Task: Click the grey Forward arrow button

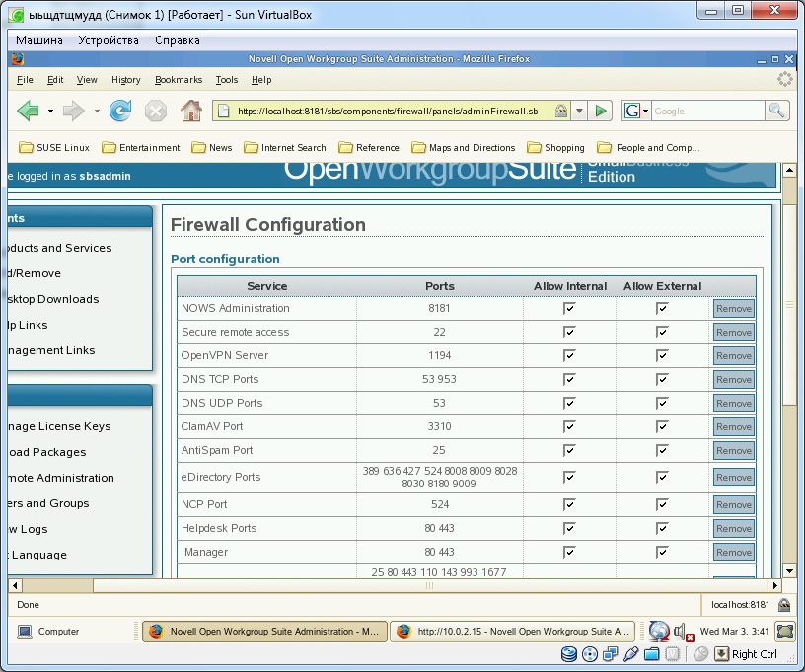Action: (x=73, y=111)
